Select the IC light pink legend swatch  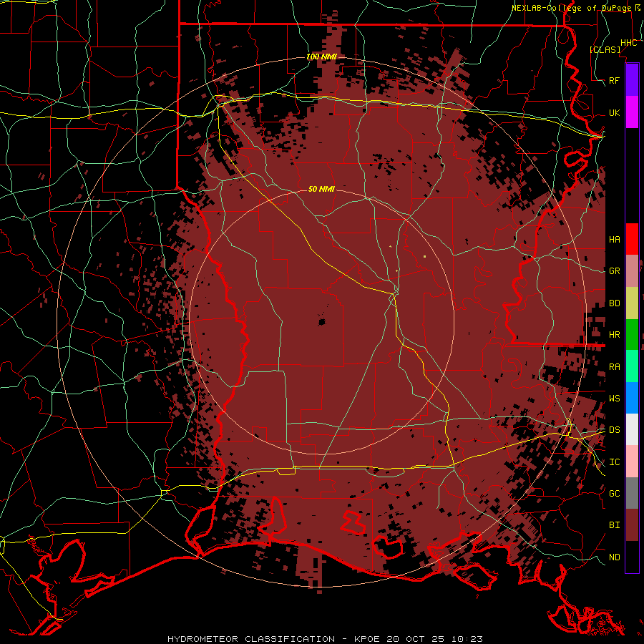[632, 462]
